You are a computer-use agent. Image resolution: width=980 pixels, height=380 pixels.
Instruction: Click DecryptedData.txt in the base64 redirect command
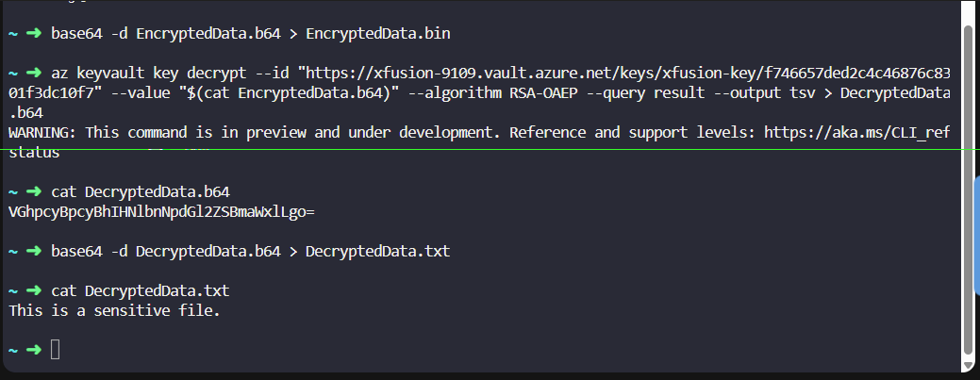pos(377,251)
